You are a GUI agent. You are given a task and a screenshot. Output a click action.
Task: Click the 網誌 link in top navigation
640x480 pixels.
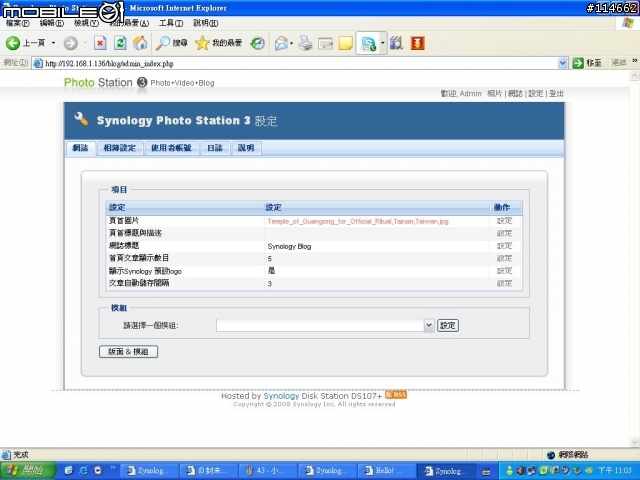pos(515,93)
